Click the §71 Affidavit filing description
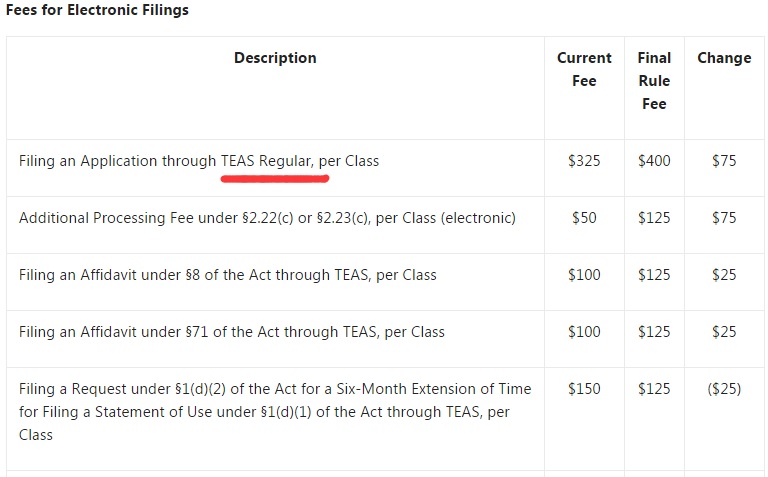768x477 pixels. pyautogui.click(x=232, y=331)
